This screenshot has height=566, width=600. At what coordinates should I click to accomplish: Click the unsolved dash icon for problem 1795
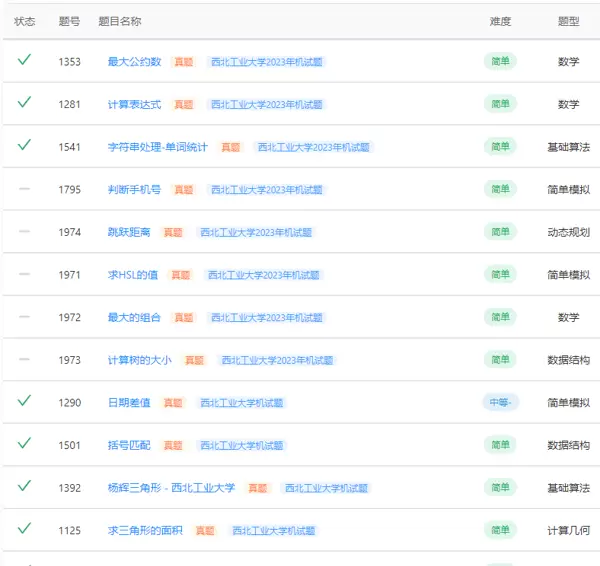[24, 188]
